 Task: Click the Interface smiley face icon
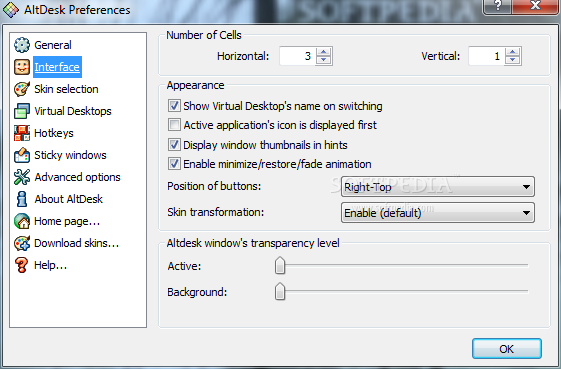tap(22, 67)
